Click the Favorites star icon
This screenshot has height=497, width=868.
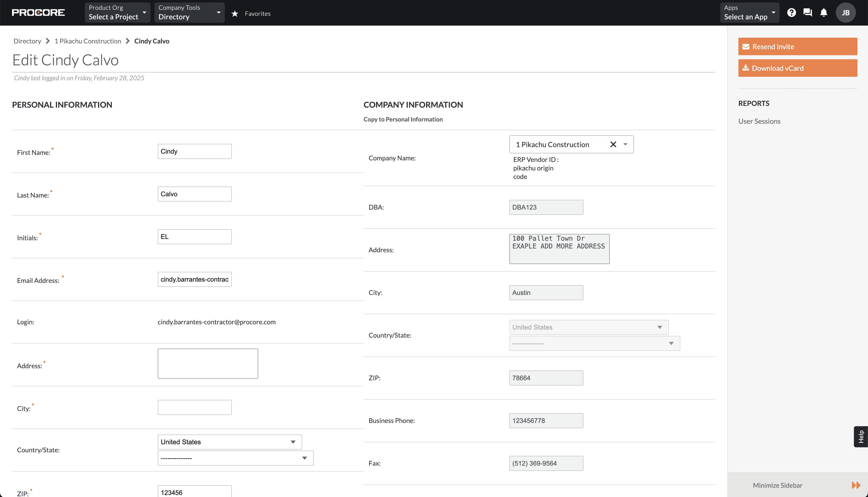pos(235,14)
